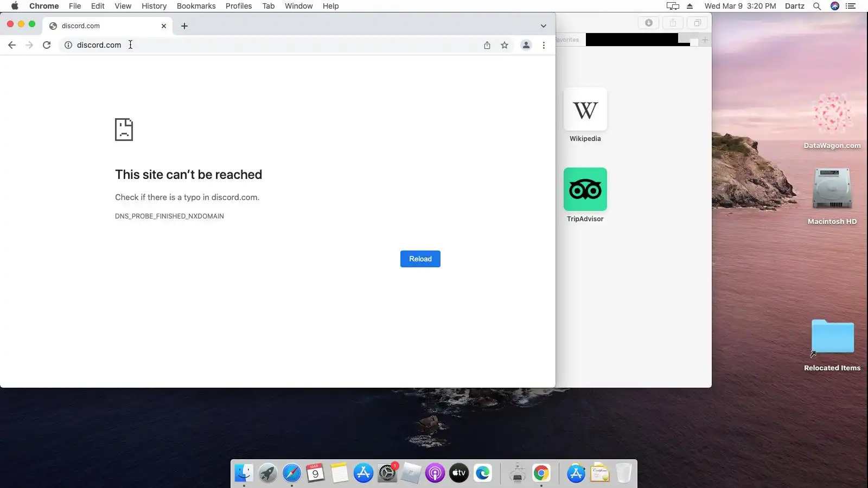Click Safari's share button
The height and width of the screenshot is (488, 868).
tap(673, 23)
